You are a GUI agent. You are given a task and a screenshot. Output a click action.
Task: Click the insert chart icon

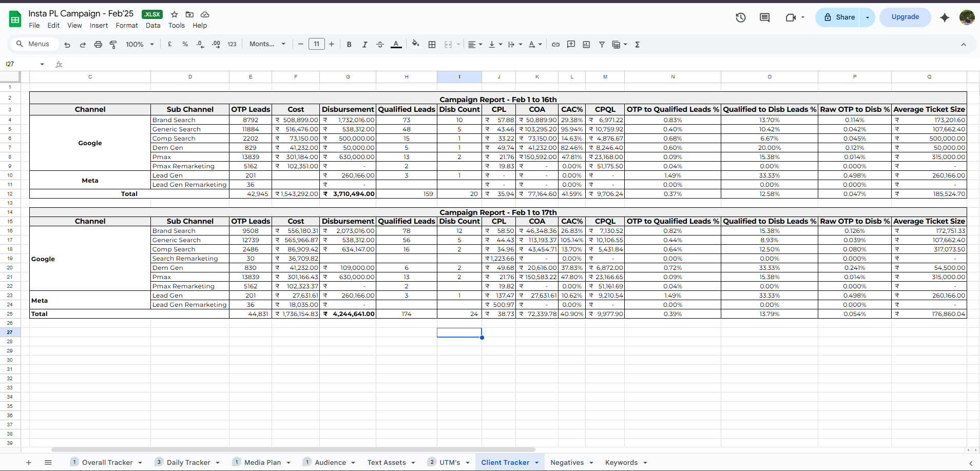coord(586,45)
